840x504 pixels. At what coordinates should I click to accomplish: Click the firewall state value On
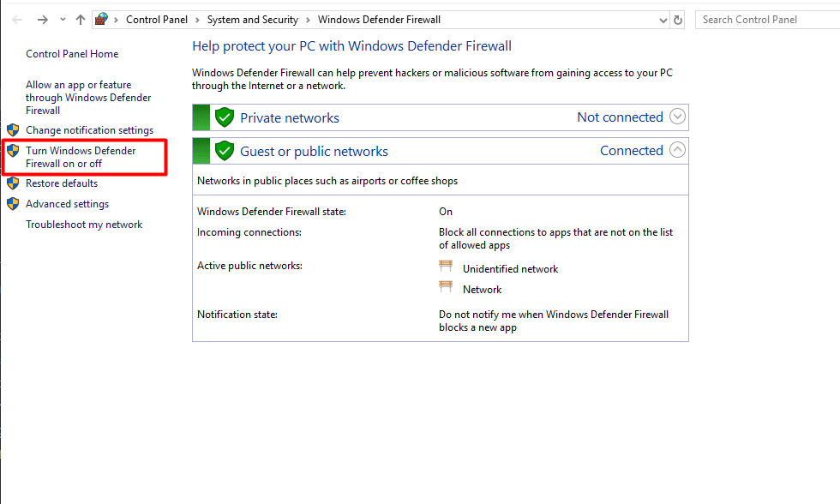tap(446, 212)
